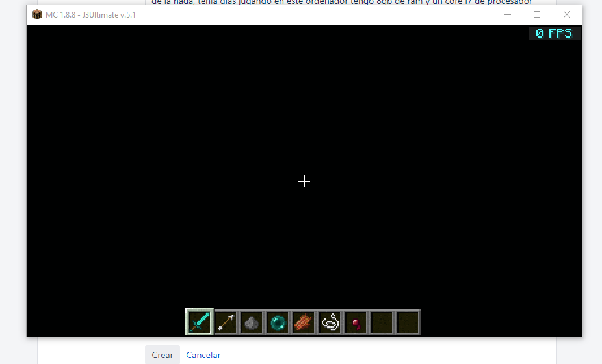Minimize the MC 1.8.8 window
Image resolution: width=602 pixels, height=364 pixels.
(508, 14)
